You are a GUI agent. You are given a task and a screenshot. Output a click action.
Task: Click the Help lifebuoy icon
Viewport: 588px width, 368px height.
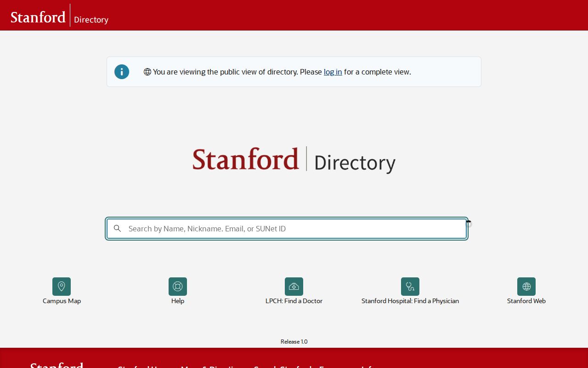(178, 287)
